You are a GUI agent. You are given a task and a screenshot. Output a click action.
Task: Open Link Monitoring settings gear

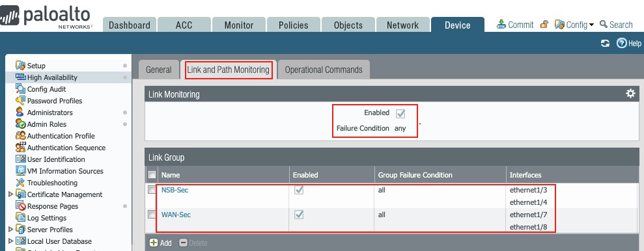pos(630,94)
